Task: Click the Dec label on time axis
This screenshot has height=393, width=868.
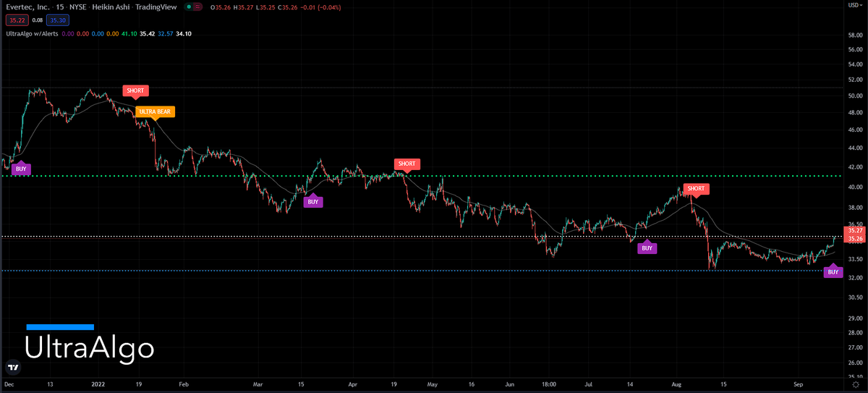Action: (9, 386)
